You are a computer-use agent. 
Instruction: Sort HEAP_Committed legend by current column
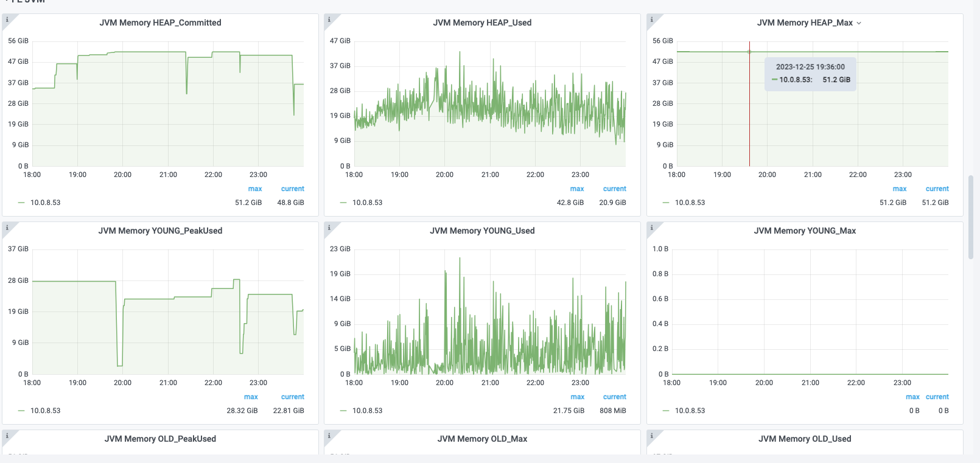(293, 189)
